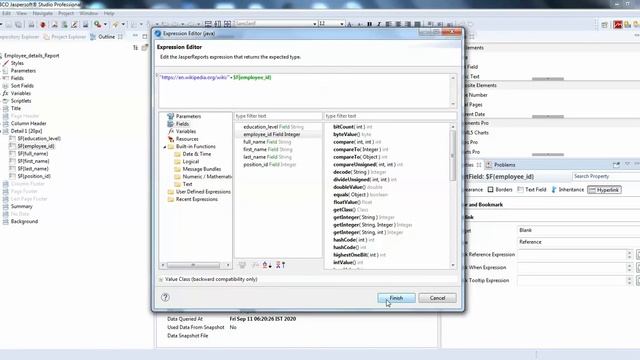Image resolution: width=640 pixels, height=360 pixels.
Task: Select Parameters in the expression category tree
Action: point(188,116)
